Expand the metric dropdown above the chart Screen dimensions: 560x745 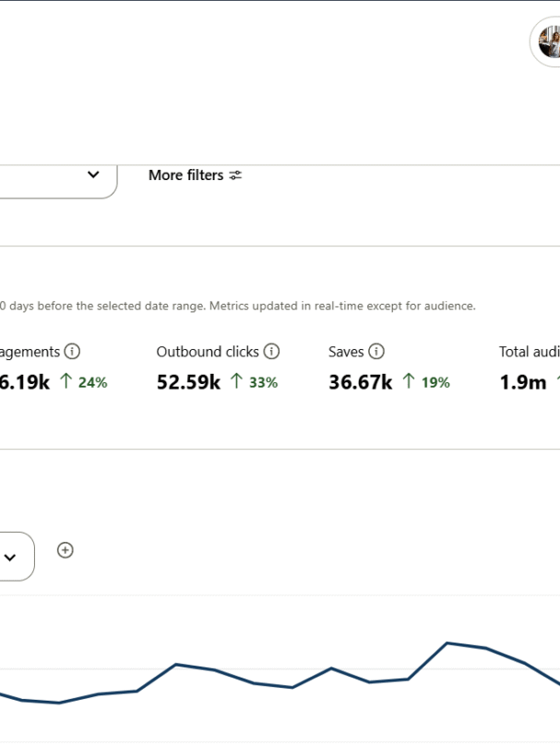coord(11,557)
